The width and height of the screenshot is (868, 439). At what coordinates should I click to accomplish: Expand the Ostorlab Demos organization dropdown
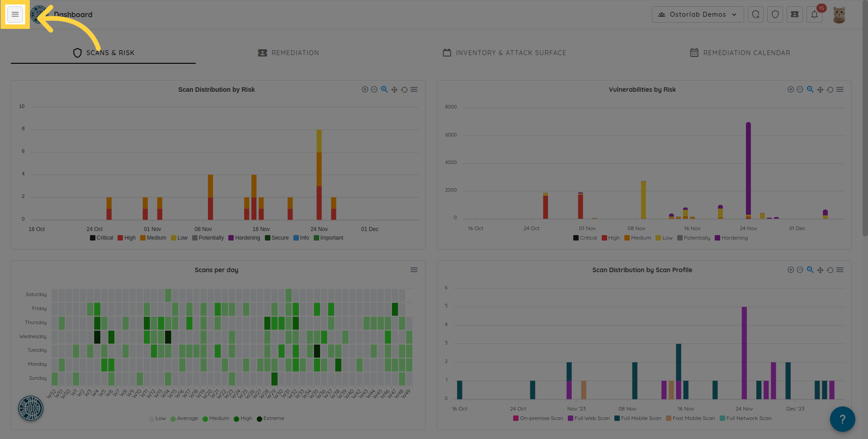click(698, 14)
